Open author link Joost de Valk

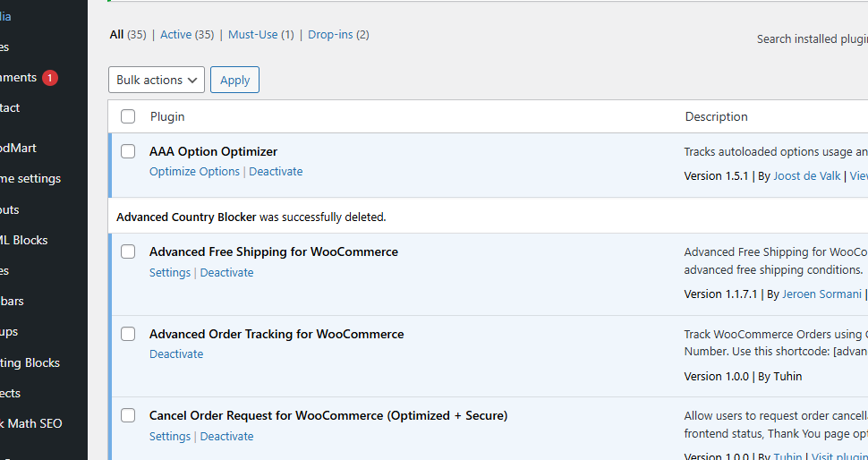click(806, 176)
